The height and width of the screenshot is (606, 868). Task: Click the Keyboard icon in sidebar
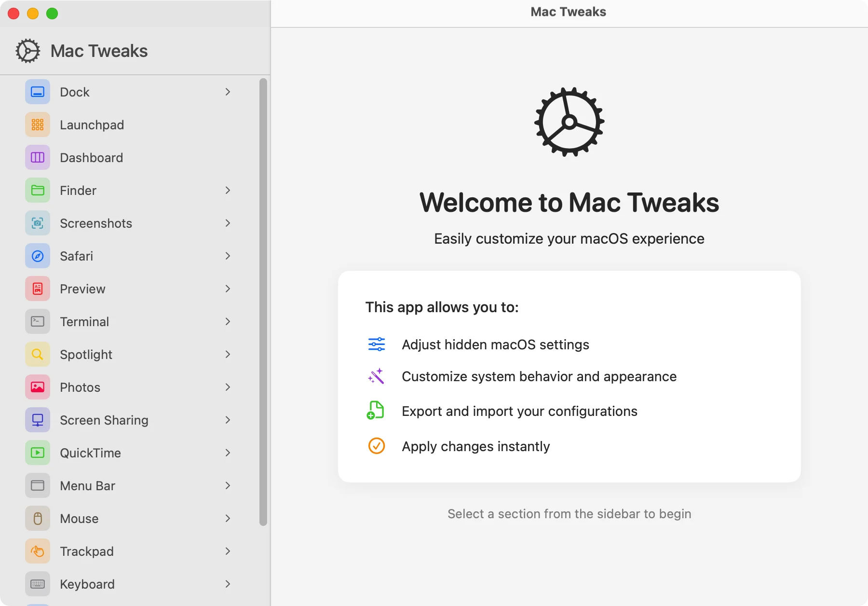click(38, 584)
